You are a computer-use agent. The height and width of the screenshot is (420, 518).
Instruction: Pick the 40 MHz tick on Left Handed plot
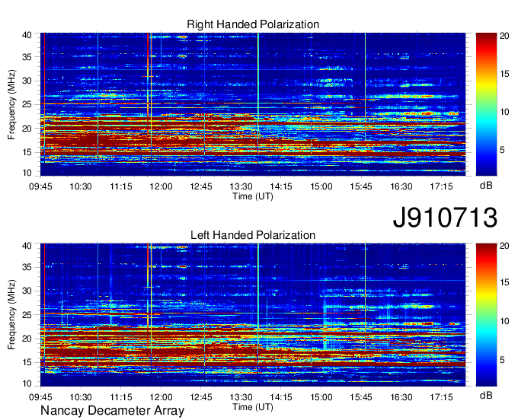pyautogui.click(x=27, y=245)
